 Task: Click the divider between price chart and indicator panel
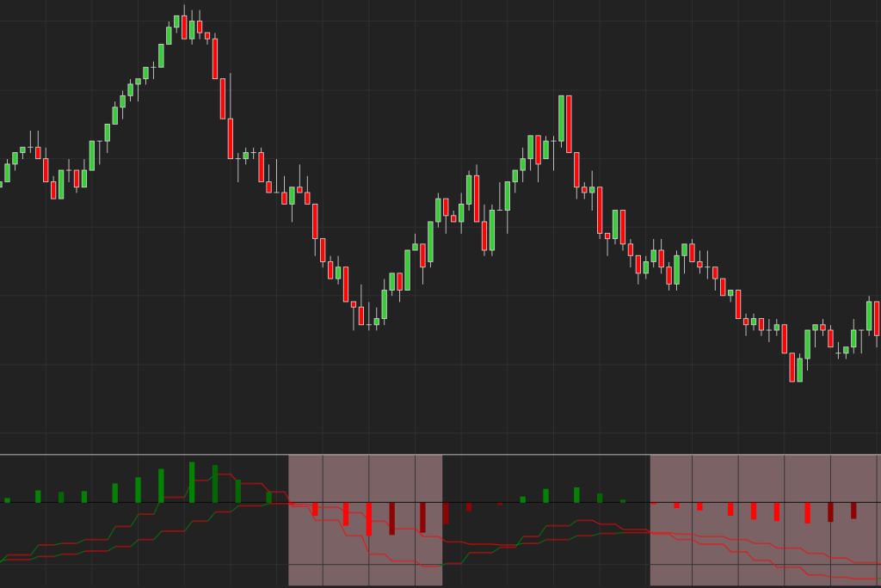click(440, 454)
